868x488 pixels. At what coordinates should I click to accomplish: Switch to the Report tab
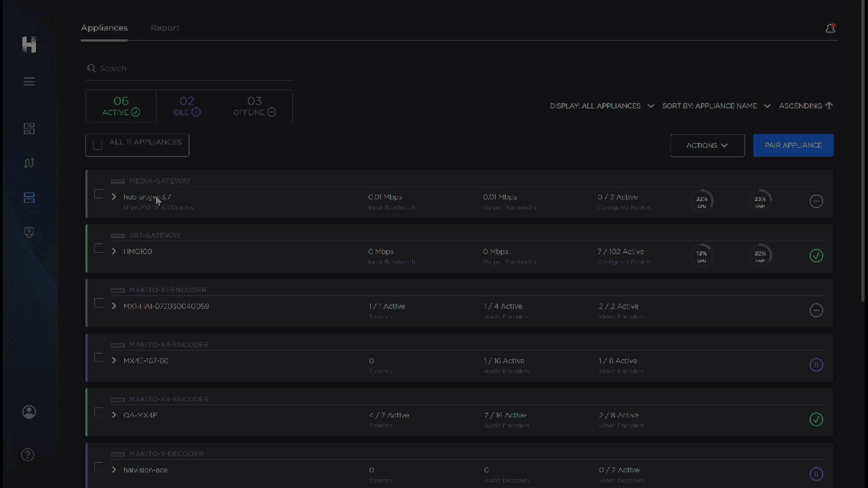[x=165, y=28]
